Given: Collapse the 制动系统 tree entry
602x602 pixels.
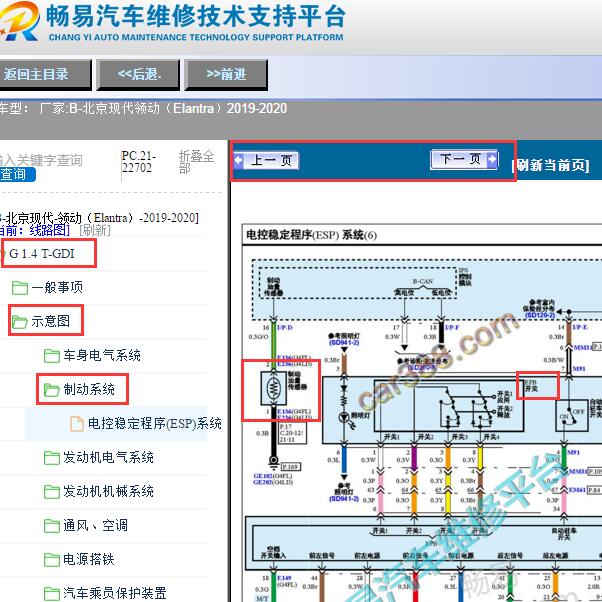Looking at the screenshot, I should tap(89, 389).
